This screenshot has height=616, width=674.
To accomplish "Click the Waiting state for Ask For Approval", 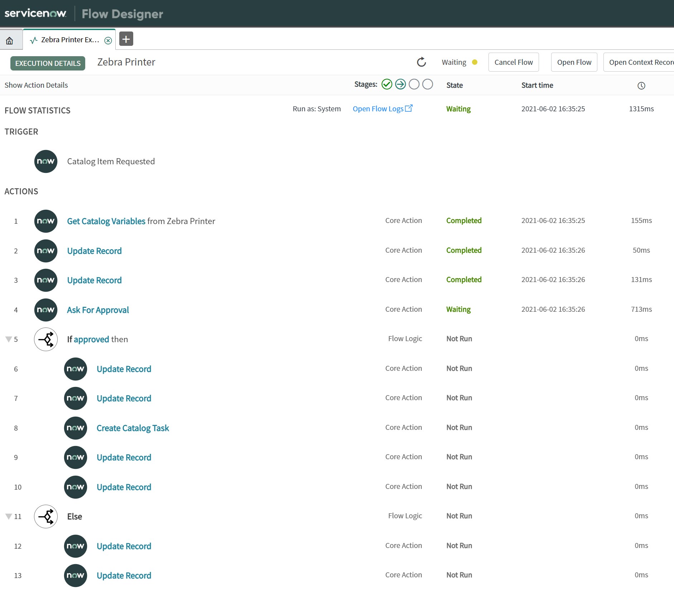I will pyautogui.click(x=458, y=309).
